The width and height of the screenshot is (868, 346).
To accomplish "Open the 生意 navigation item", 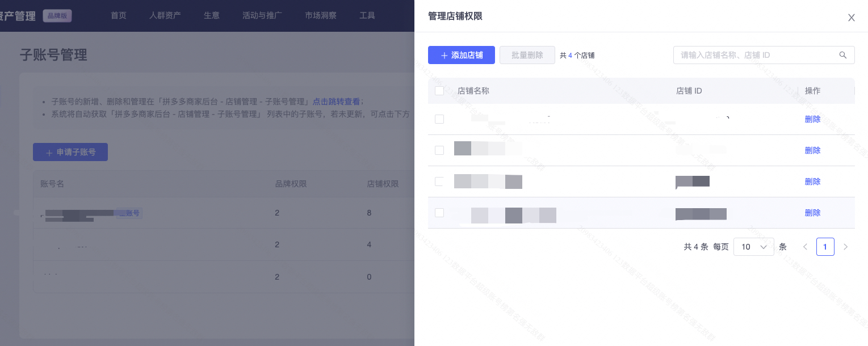I will [212, 15].
